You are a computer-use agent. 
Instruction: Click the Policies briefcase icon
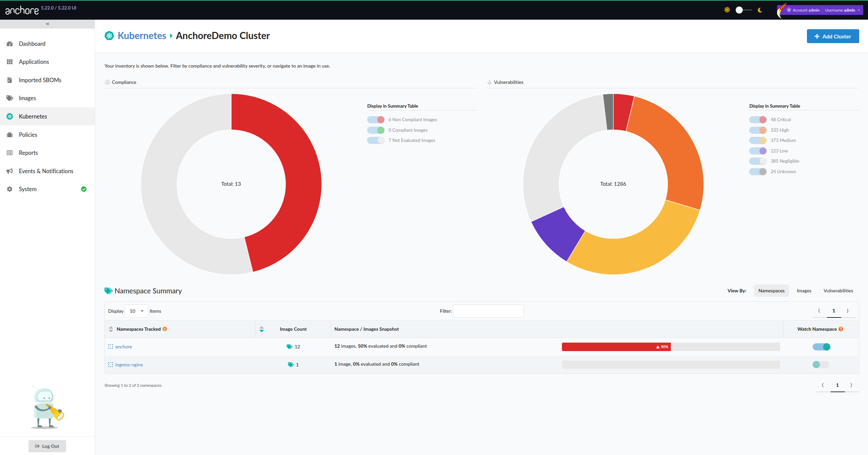coord(10,135)
